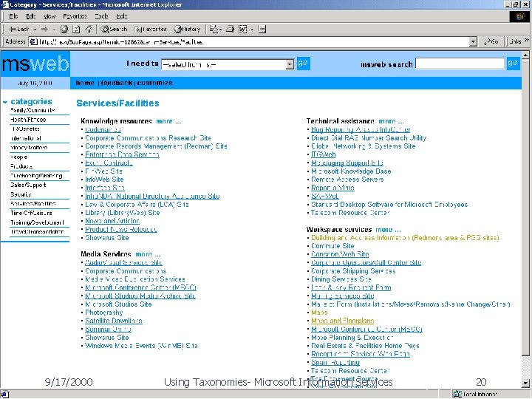The width and height of the screenshot is (532, 399).
Task: Click 'more ...' beside Technical assistance
Action: tap(391, 121)
